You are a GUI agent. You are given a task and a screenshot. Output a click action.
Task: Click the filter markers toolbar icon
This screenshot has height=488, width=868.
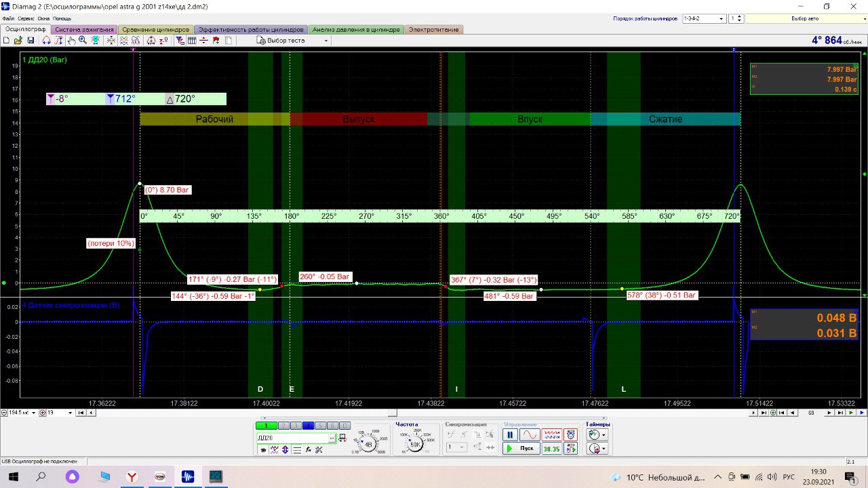pos(180,41)
